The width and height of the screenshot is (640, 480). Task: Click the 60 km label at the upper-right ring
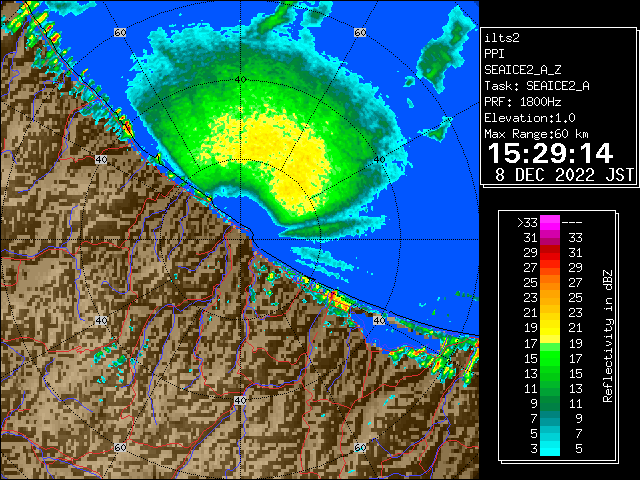coord(360,32)
